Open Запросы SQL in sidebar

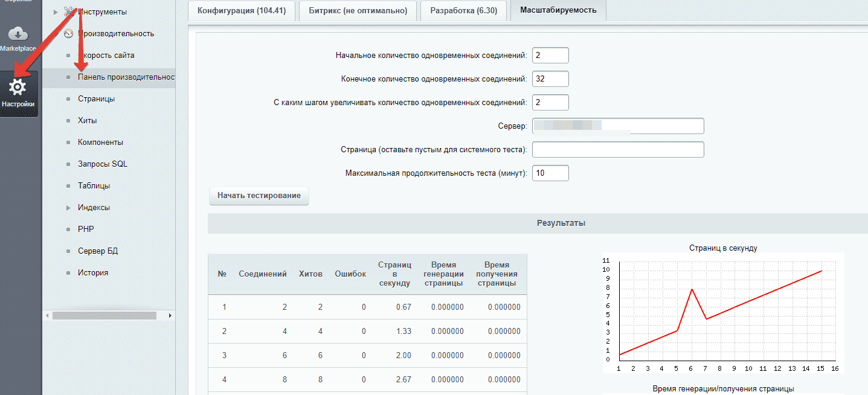103,164
